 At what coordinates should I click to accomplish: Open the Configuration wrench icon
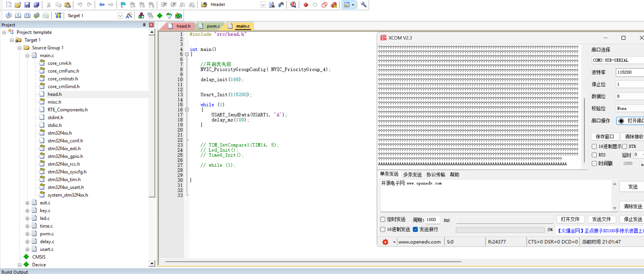point(363,5)
